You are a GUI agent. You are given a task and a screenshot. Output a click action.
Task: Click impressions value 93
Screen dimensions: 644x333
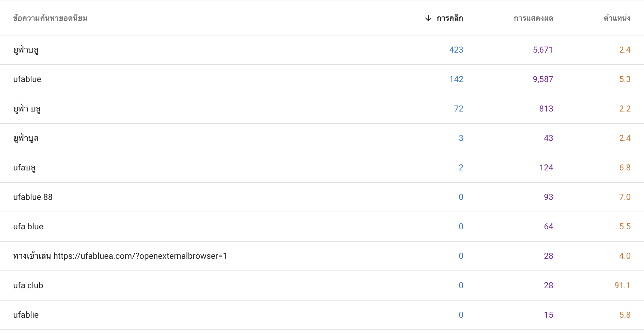click(548, 197)
